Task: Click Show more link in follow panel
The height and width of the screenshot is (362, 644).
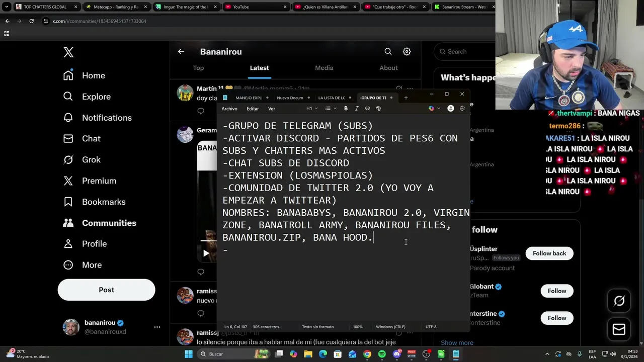Action: pos(457,343)
